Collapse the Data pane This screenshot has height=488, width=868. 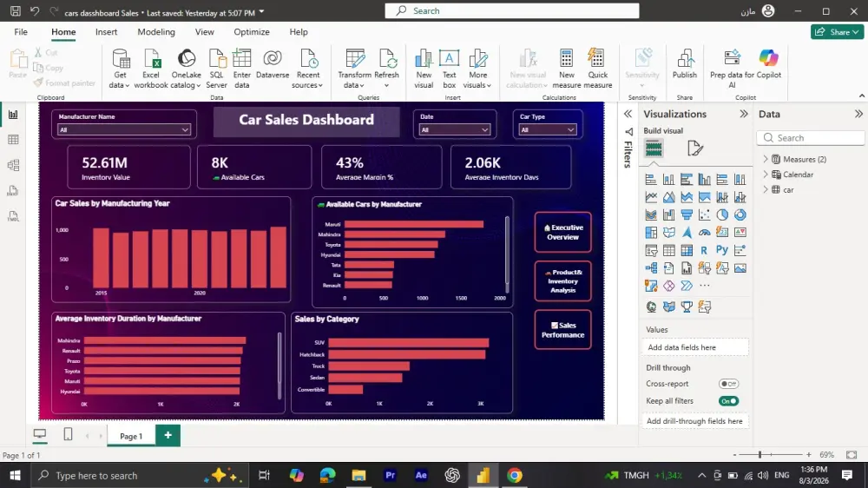[858, 114]
